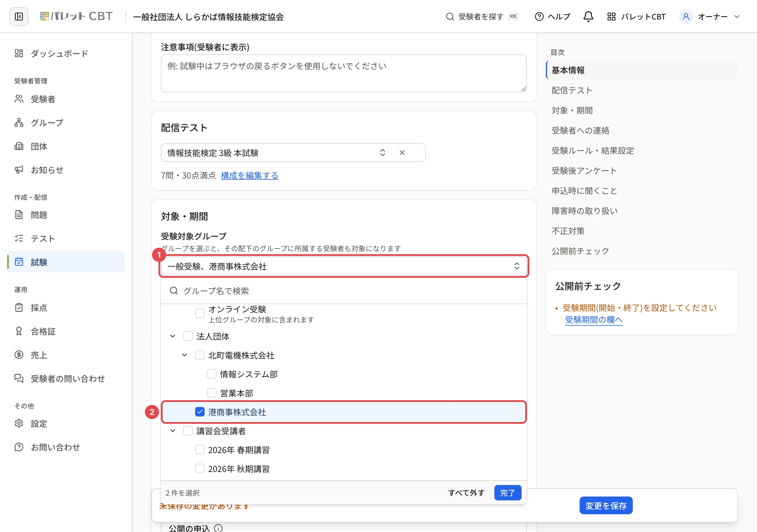Click the 問題 document icon
Screen dimensions: 757x532
coord(19,215)
